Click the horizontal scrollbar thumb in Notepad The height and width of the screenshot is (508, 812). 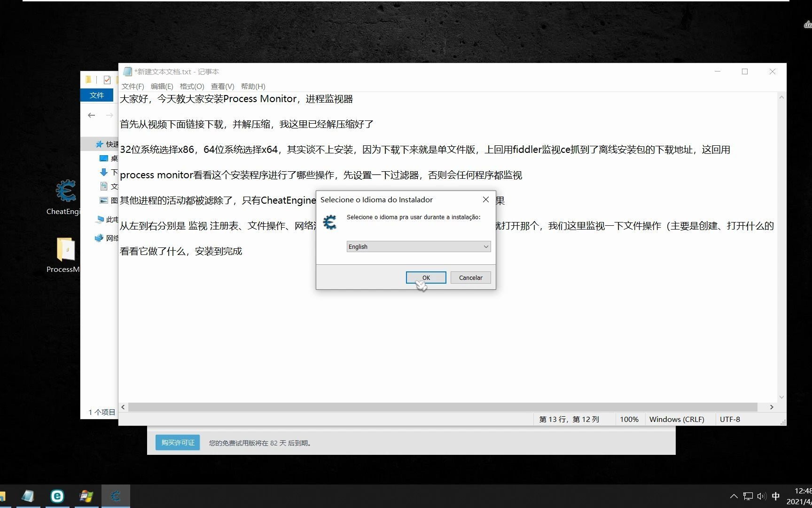(443, 407)
